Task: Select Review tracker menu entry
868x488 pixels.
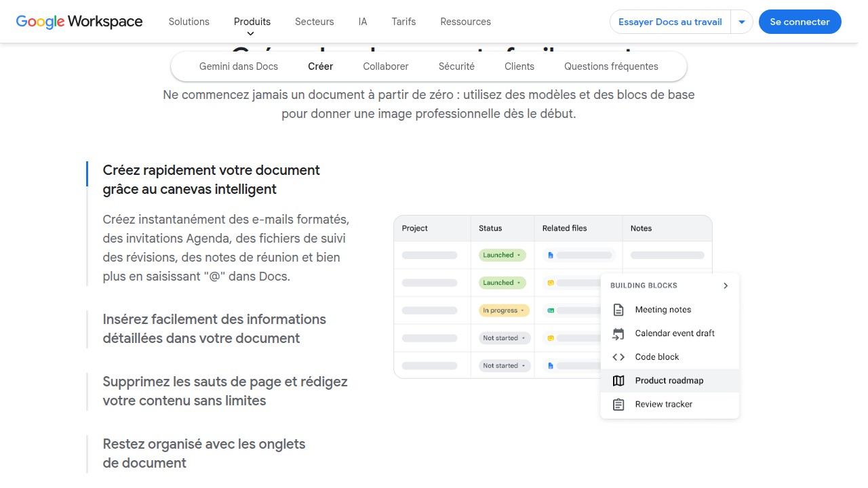Action: 670,405
